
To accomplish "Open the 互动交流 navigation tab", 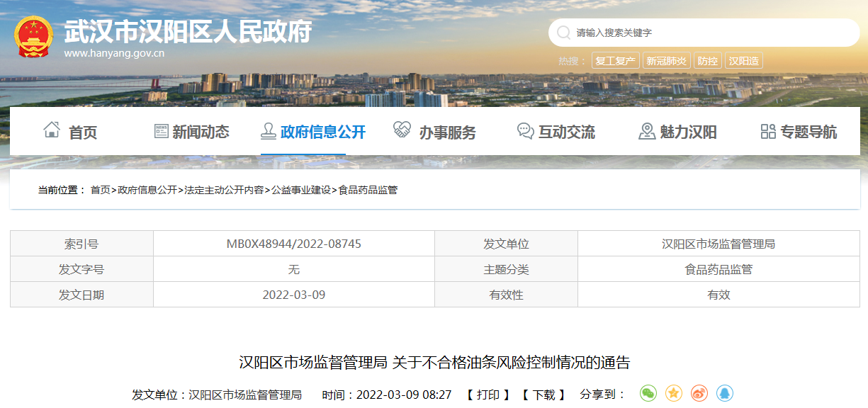I will coord(567,132).
